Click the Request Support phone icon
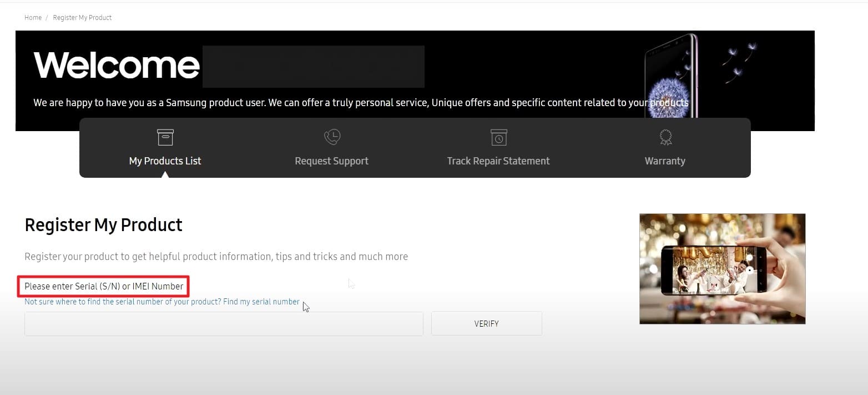 [332, 137]
